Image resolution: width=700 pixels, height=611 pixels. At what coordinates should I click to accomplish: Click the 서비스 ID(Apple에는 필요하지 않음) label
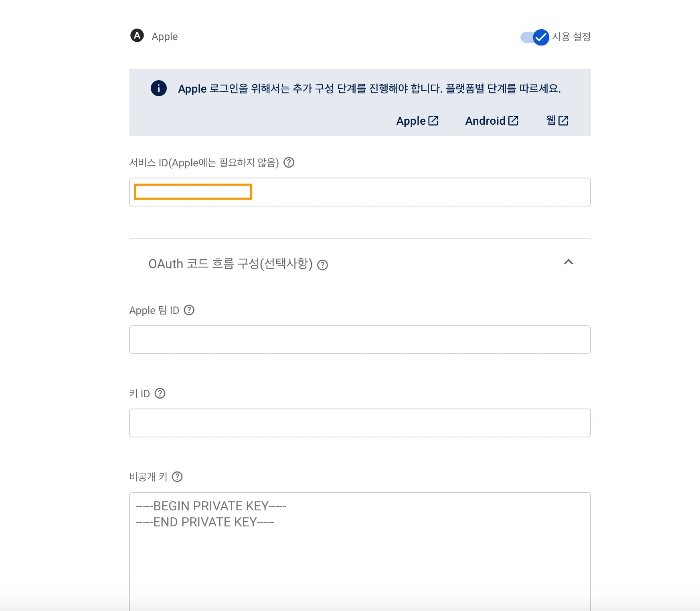click(x=204, y=163)
